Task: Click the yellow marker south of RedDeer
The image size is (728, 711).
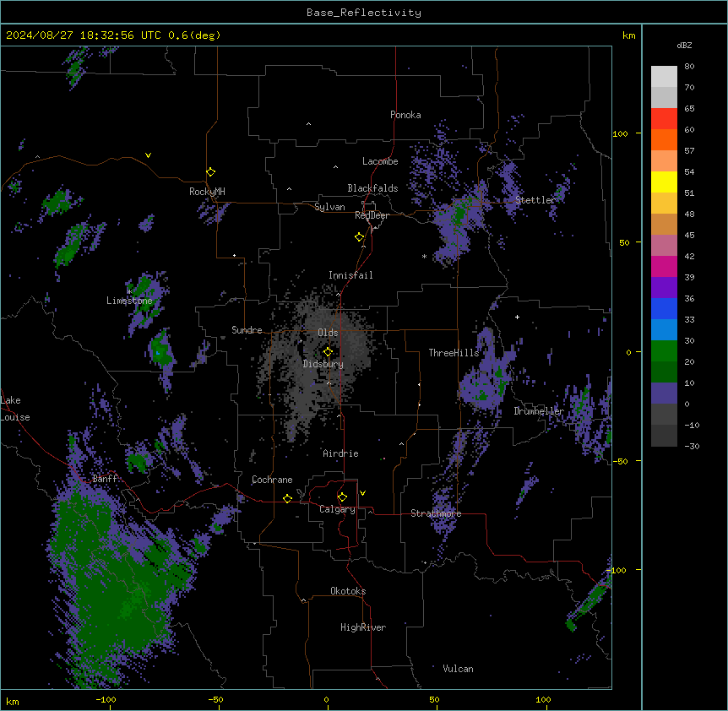Action: pyautogui.click(x=360, y=237)
